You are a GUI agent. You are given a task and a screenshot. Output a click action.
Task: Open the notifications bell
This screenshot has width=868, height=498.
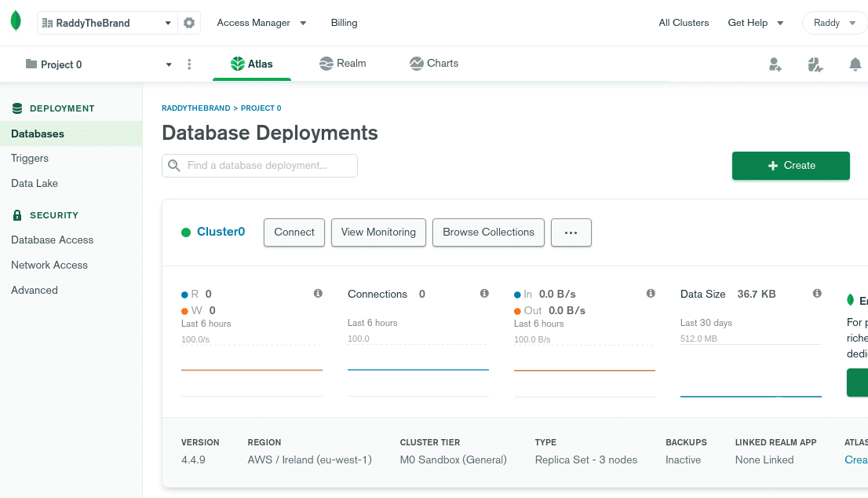click(855, 64)
